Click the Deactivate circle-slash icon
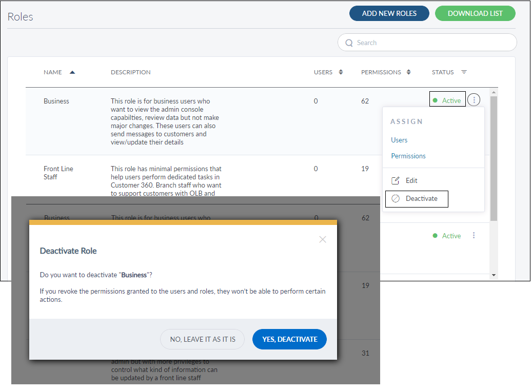 point(396,199)
